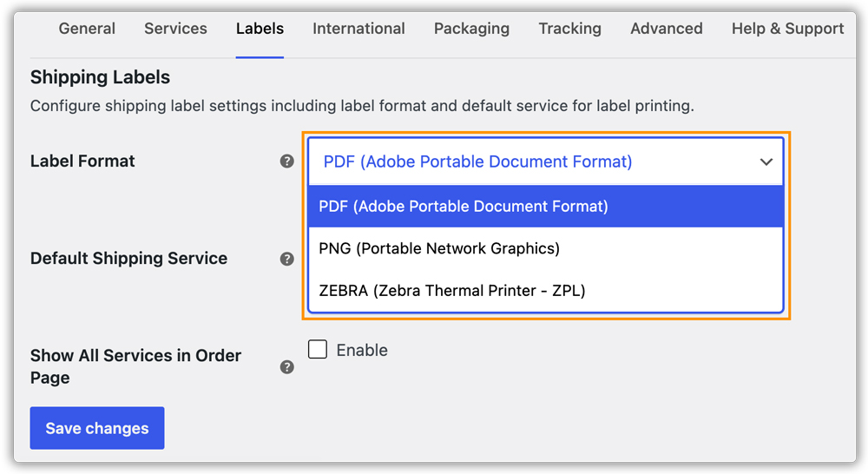Open the Help & Support tab
Viewport: 868px width, 474px height.
pyautogui.click(x=788, y=29)
